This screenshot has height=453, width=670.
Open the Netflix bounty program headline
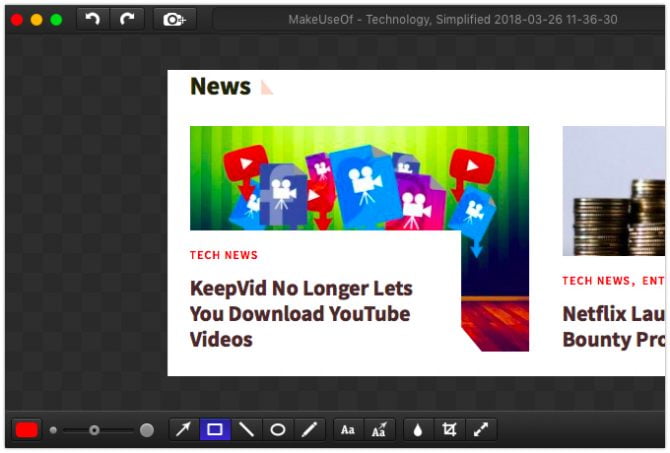pos(614,327)
